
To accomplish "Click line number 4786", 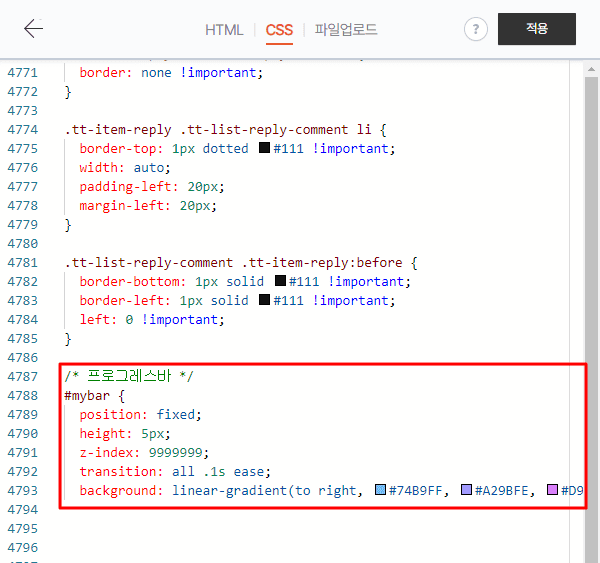I will click(x=23, y=357).
